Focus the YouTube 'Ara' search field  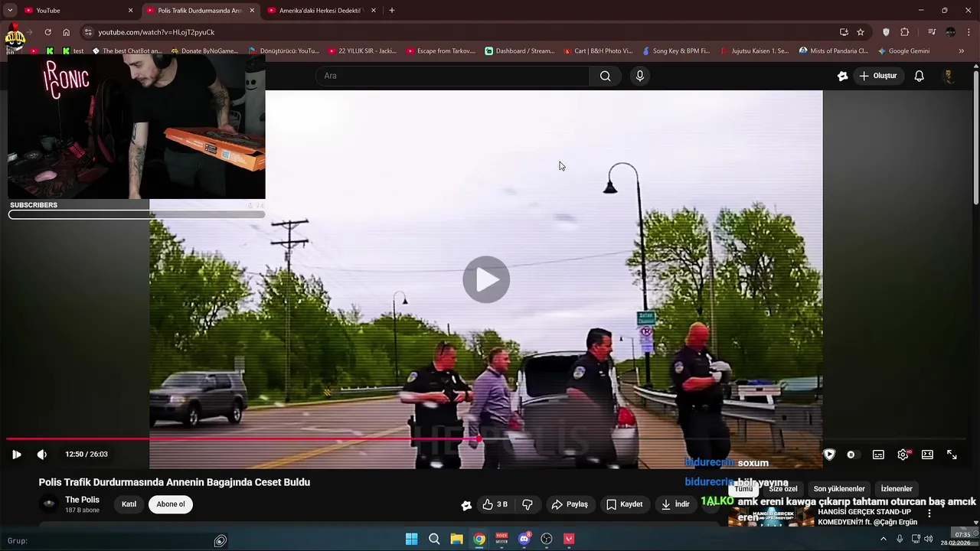coord(452,76)
